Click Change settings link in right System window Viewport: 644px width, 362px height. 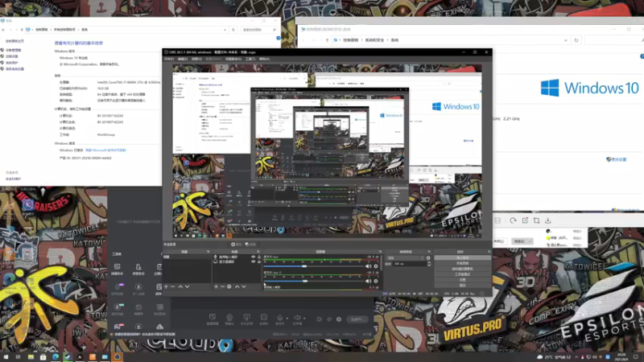tap(618, 159)
